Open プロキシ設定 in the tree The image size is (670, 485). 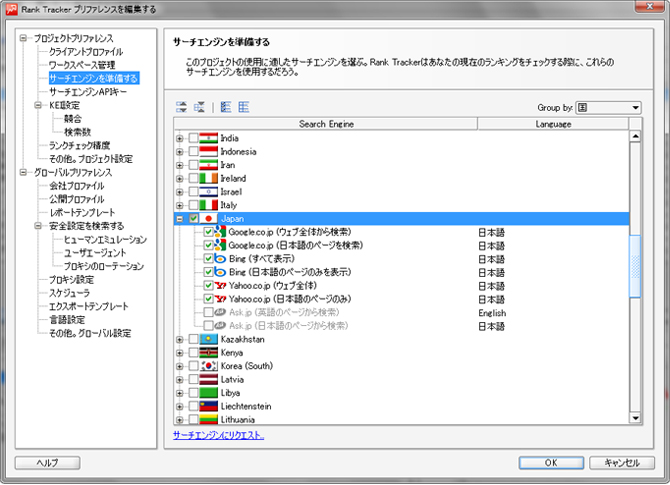[x=71, y=279]
